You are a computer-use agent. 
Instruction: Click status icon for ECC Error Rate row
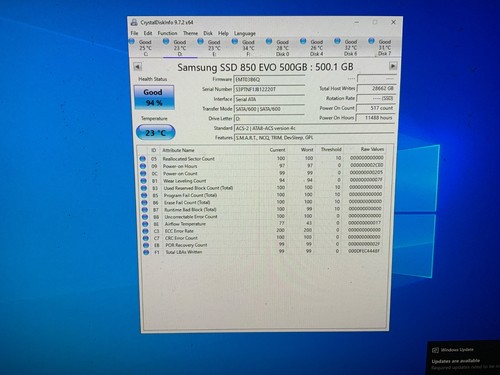146,231
